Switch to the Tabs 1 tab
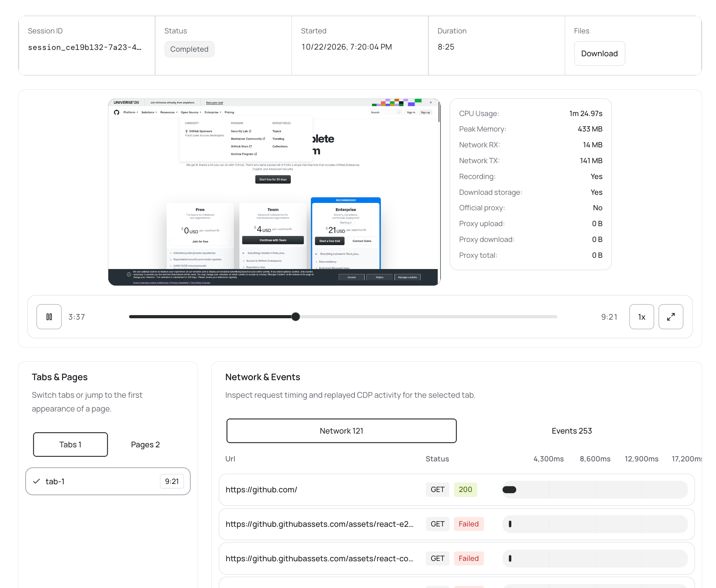The image size is (716, 588). [x=70, y=445]
